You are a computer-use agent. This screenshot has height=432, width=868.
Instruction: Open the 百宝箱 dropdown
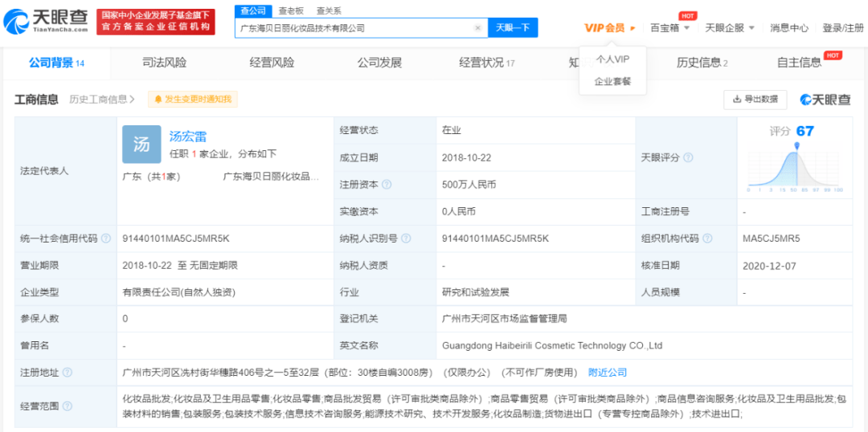coord(669,28)
